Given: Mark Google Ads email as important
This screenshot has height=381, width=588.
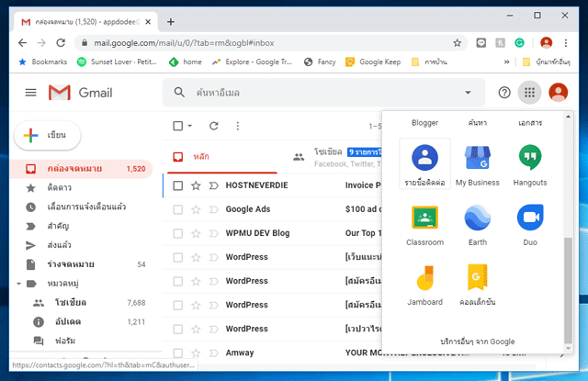Looking at the screenshot, I should point(213,209).
